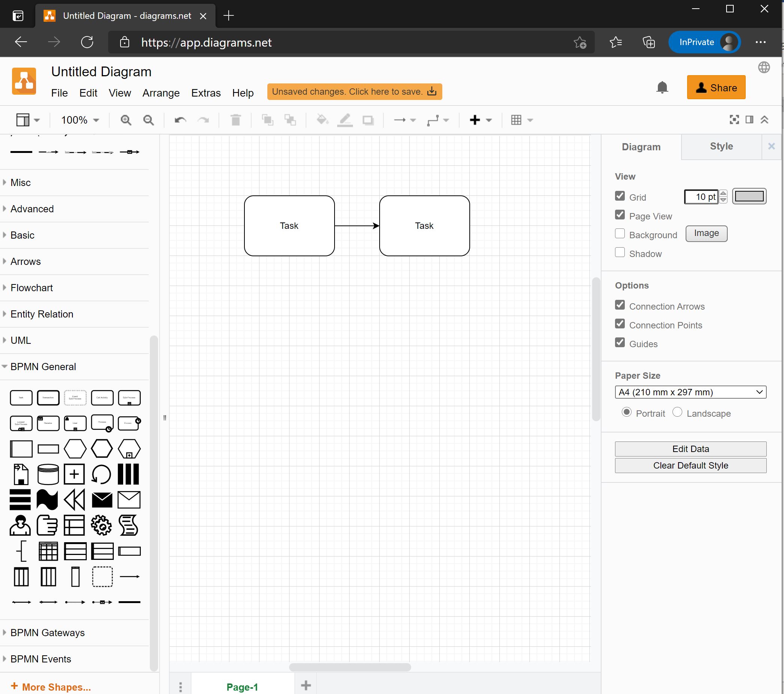Open the Waypoints style dropdown
The image size is (784, 694).
click(x=438, y=120)
